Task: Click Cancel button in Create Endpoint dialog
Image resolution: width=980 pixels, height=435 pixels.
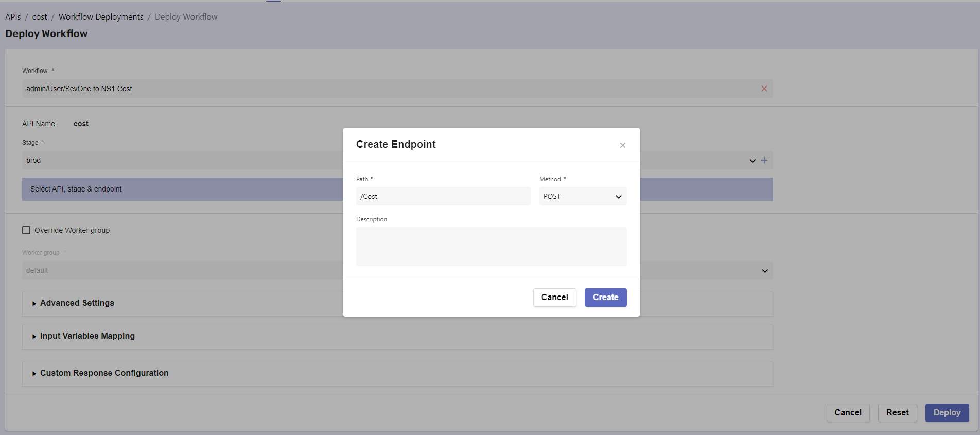Action: click(x=555, y=298)
